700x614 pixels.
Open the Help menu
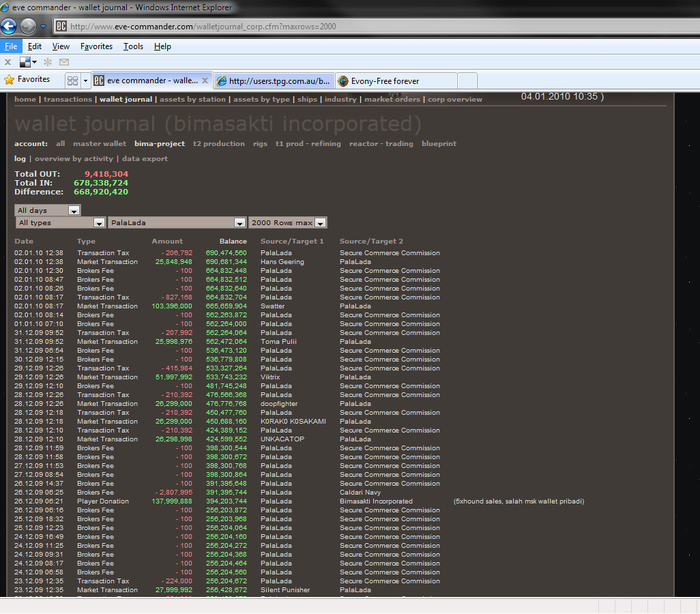162,46
